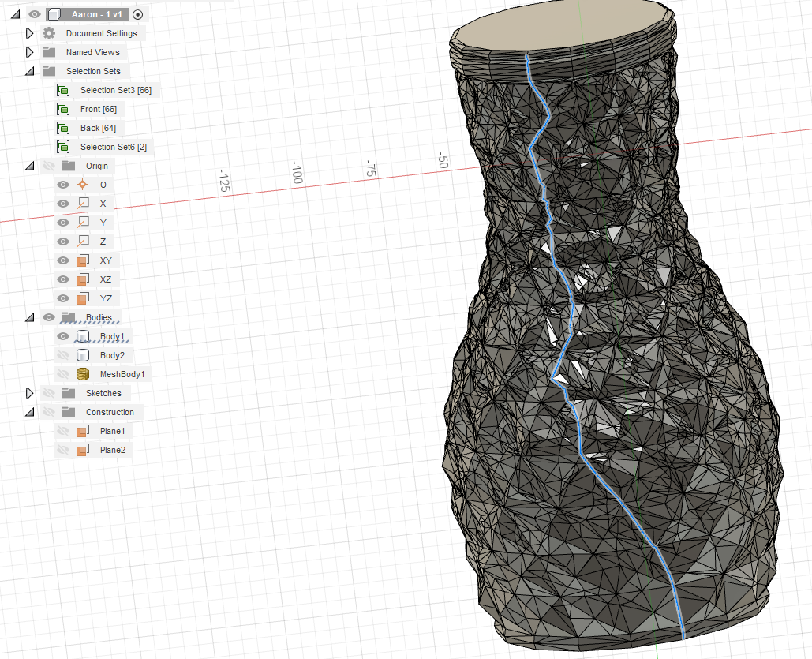Show Body2 using its eye icon
Viewport: 812px width, 659px height.
point(63,355)
